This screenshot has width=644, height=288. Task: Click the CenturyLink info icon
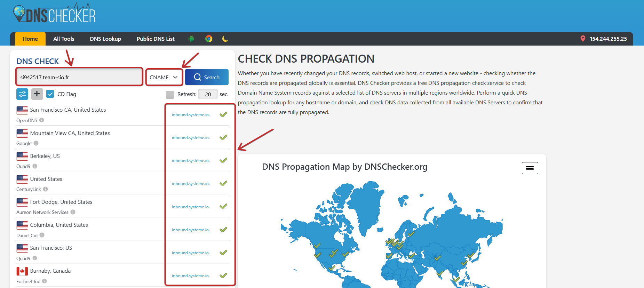coord(46,189)
